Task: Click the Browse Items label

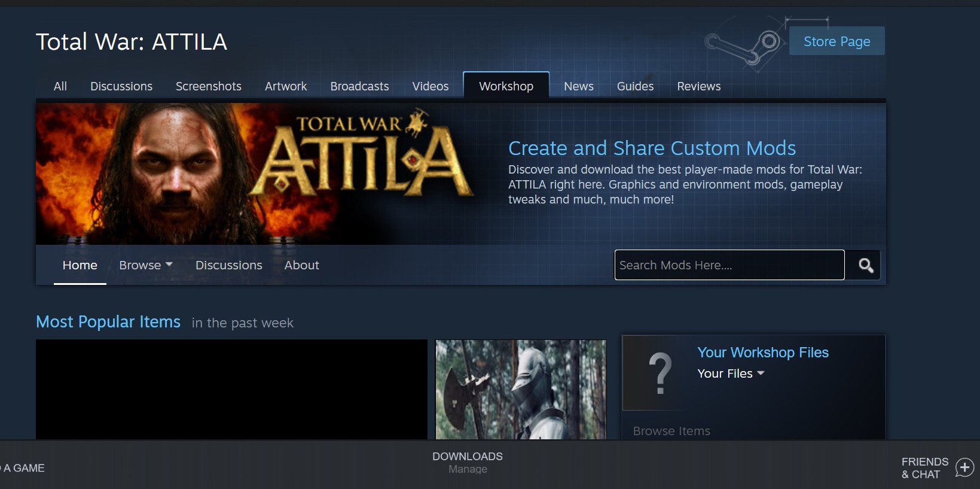Action: click(x=671, y=431)
